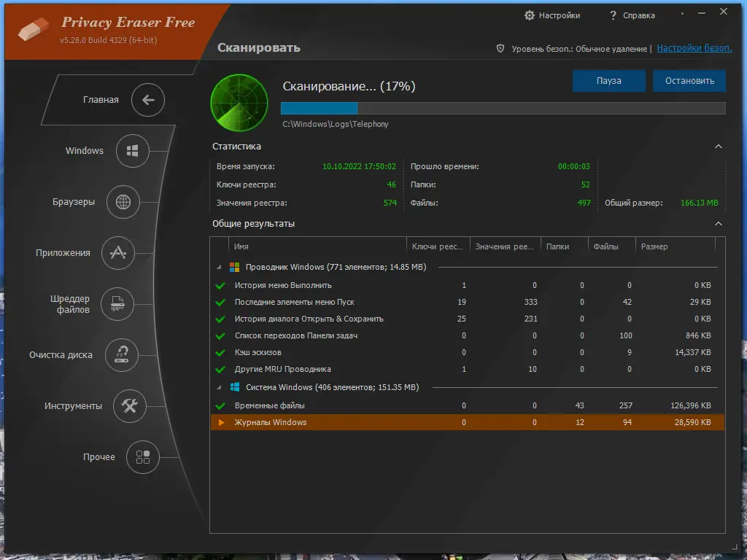Toggle checkmark for Список переходов Панели задач
Image resolution: width=747 pixels, height=560 pixels.
coord(220,335)
